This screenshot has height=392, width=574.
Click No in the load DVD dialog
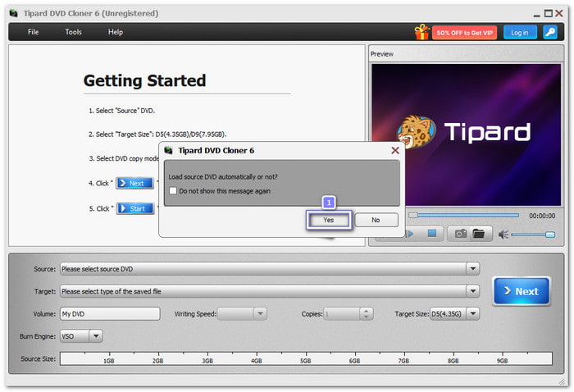(376, 220)
